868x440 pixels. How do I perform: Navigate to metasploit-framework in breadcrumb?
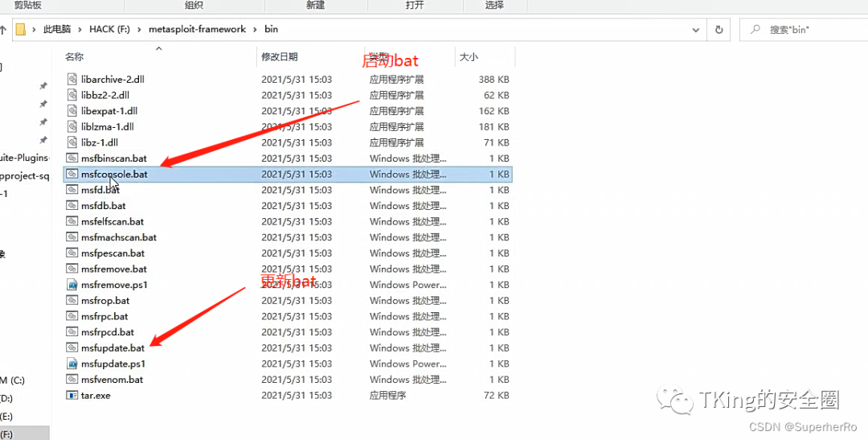(x=197, y=30)
